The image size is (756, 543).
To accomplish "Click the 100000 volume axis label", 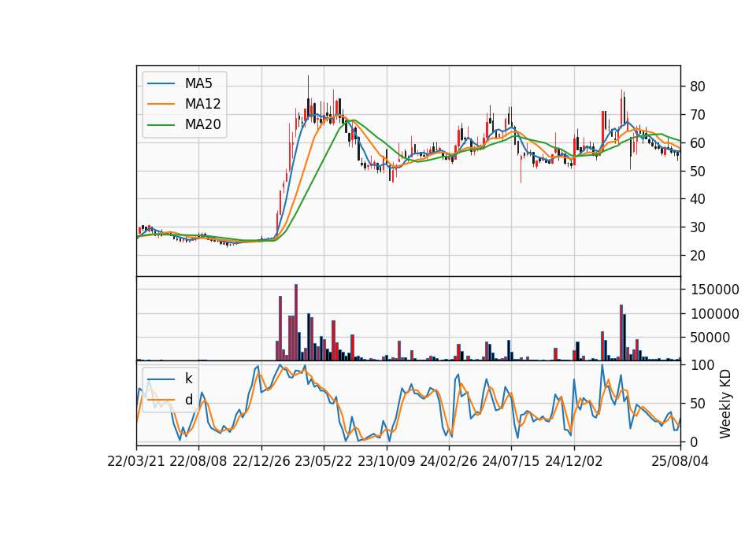I will (714, 314).
